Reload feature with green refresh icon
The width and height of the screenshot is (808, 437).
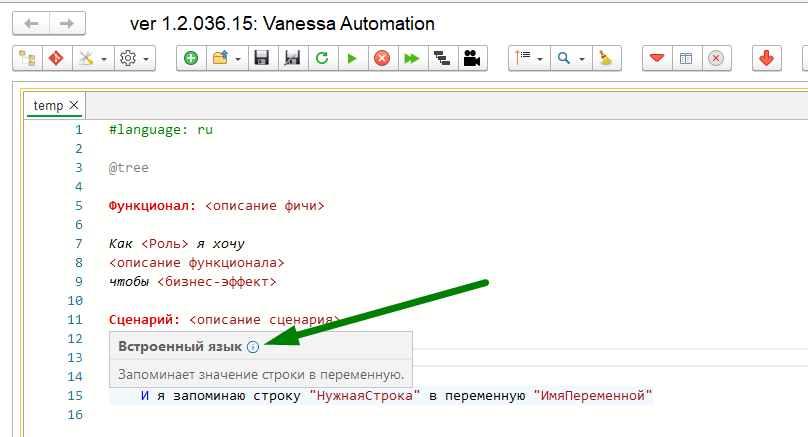click(x=323, y=58)
